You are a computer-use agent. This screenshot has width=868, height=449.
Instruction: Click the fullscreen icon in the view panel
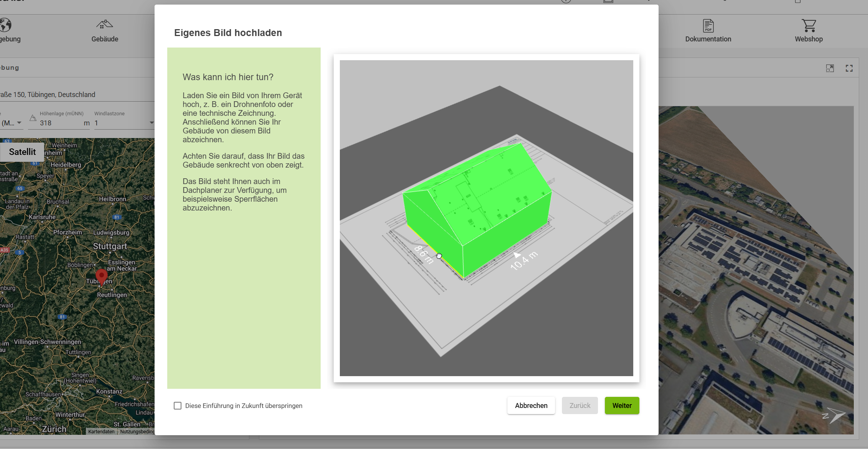point(849,68)
